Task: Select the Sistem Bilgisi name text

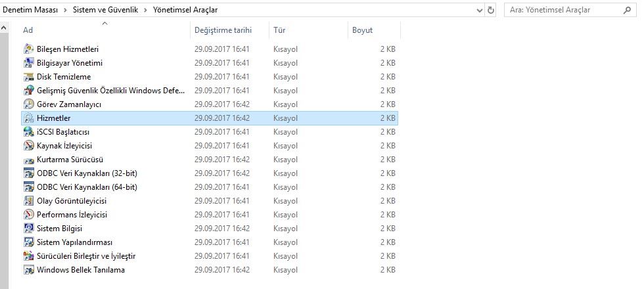Action: [x=60, y=229]
